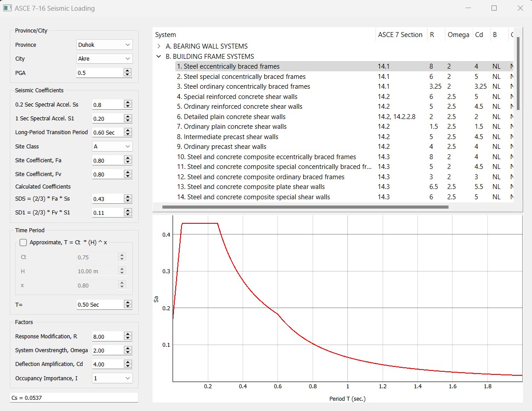This screenshot has height=411, width=532.
Task: Click the S1 spectral acceleration field
Action: click(x=107, y=118)
